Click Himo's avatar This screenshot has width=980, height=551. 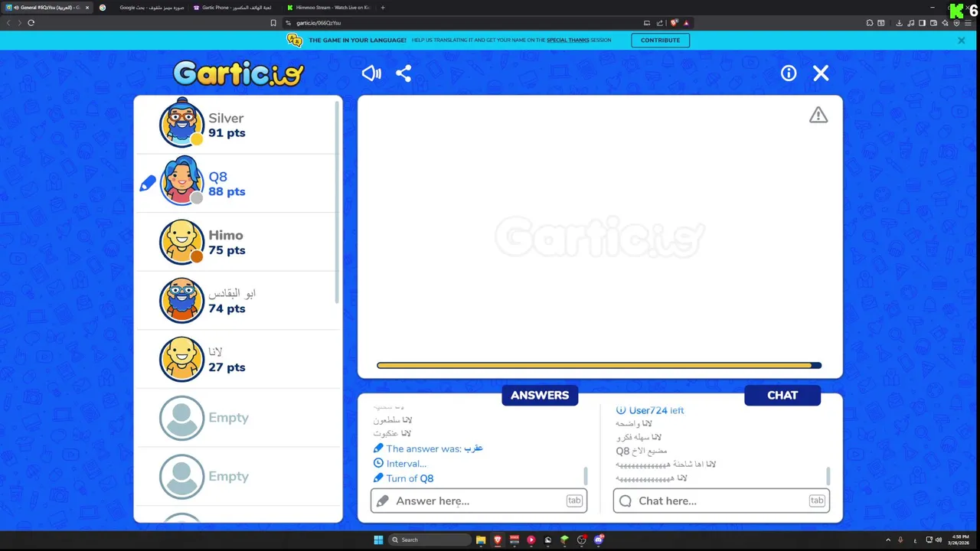(181, 241)
